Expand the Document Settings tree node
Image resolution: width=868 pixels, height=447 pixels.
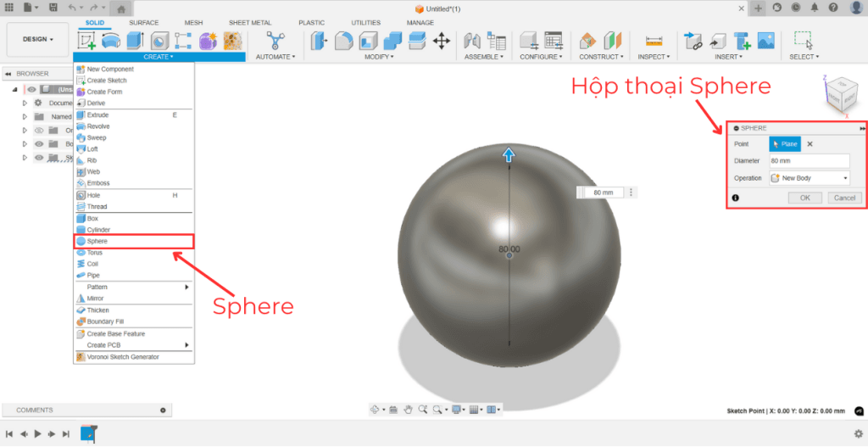coord(25,103)
